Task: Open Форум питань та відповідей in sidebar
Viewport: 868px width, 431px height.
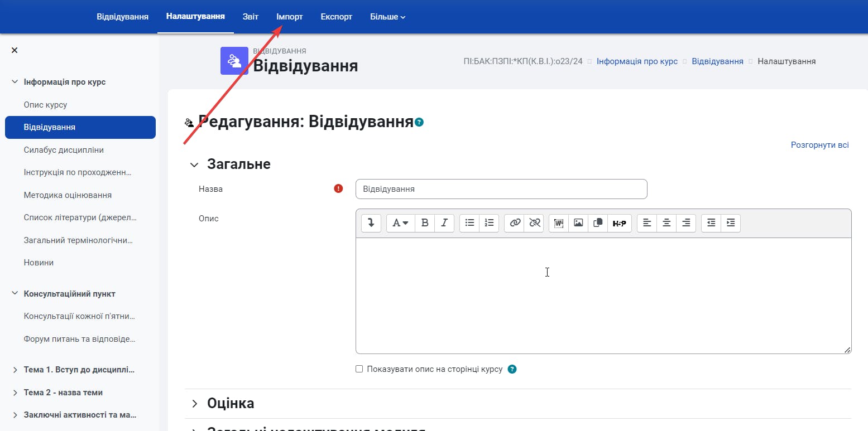Action: point(80,339)
